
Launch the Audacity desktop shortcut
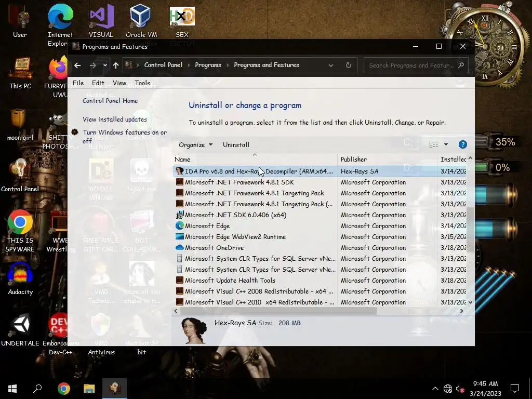pyautogui.click(x=20, y=279)
